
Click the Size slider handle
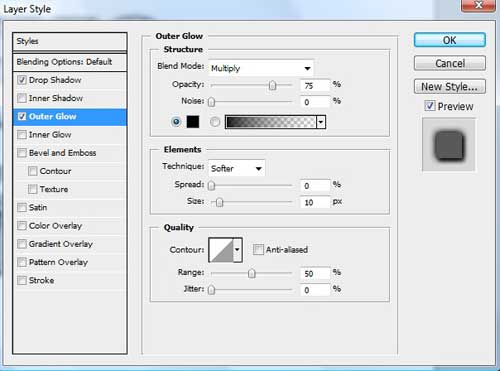point(219,202)
